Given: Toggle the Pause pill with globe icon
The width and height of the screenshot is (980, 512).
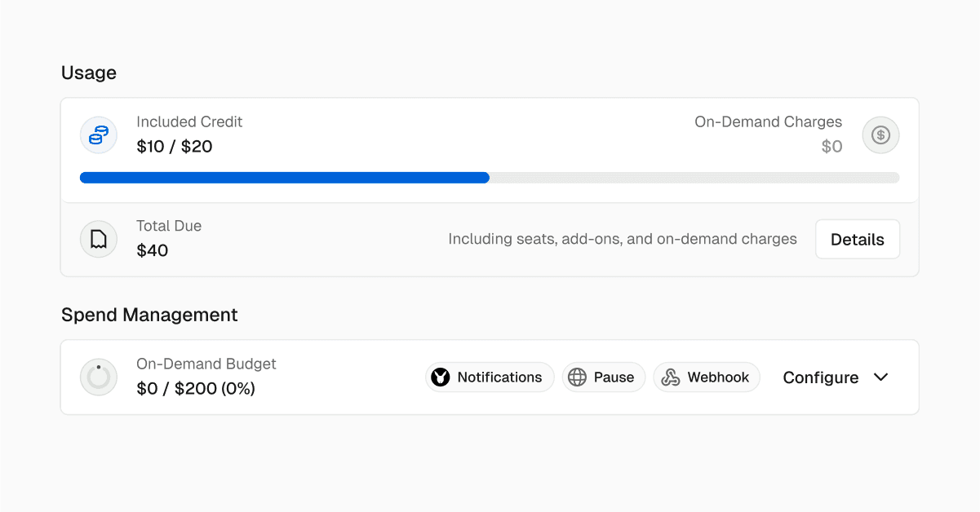Looking at the screenshot, I should click(x=604, y=377).
